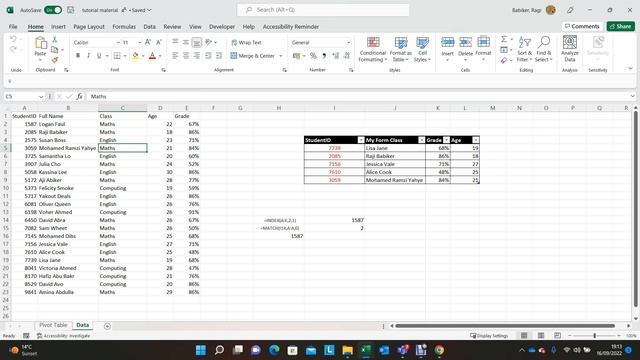Add a new sheet with plus icon
This screenshot has width=640, height=360.
[x=107, y=326]
